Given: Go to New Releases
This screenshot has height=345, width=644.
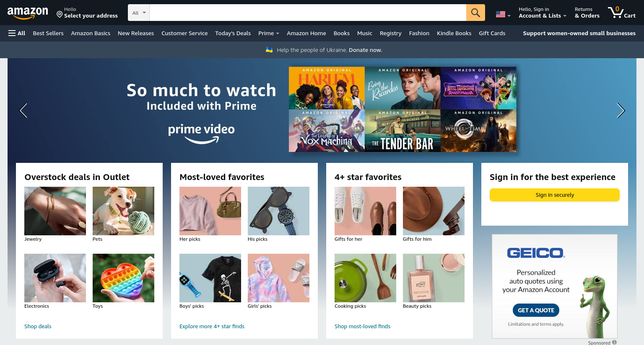Looking at the screenshot, I should 136,33.
